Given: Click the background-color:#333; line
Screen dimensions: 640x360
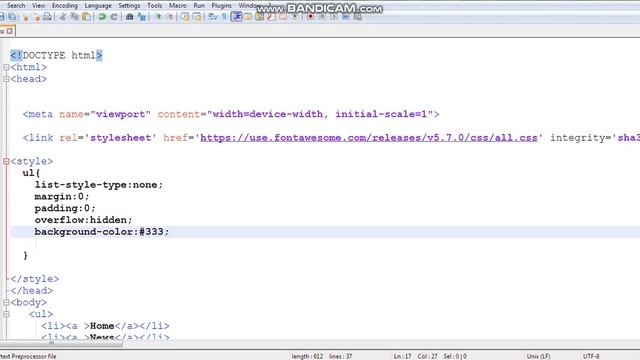Looking at the screenshot, I should point(102,232).
